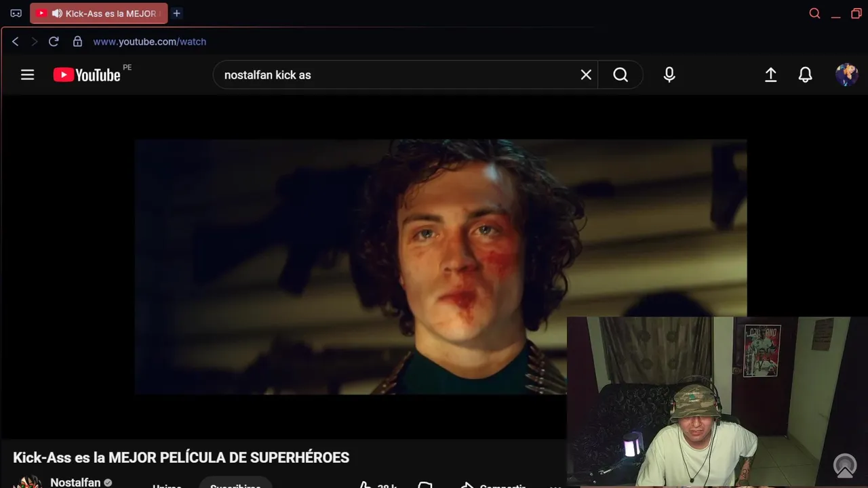Click the magnifier search button

[x=620, y=75]
